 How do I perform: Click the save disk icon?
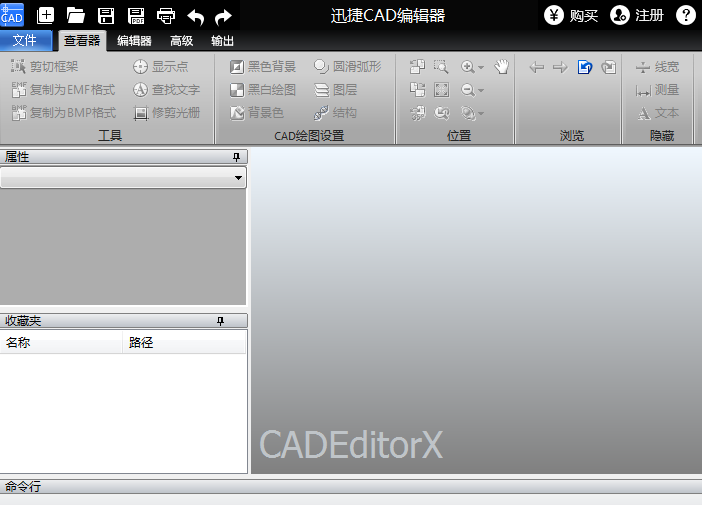(x=106, y=15)
